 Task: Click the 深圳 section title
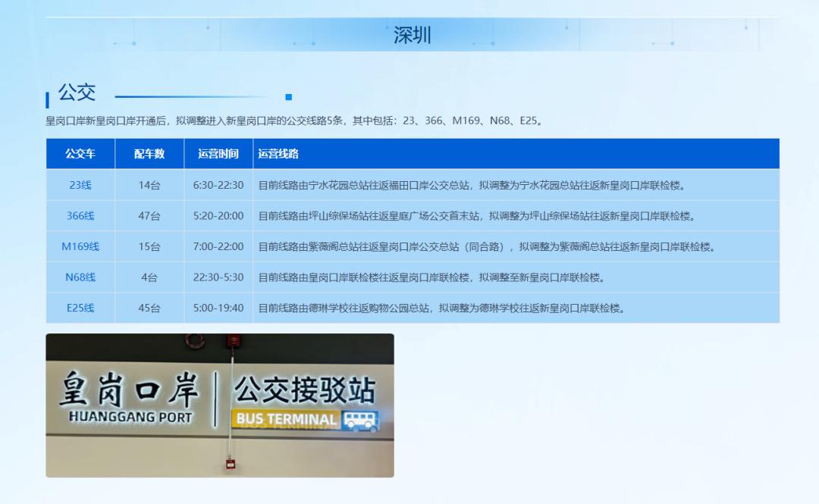(412, 35)
